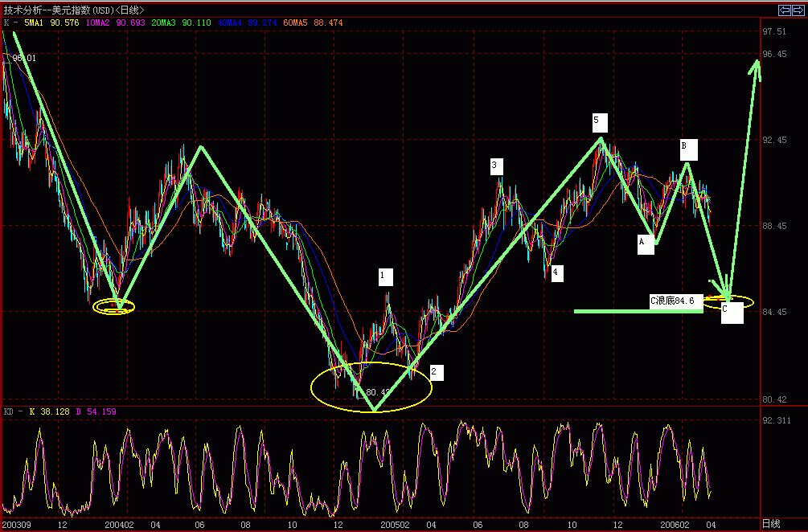Select the 60MA5 indicator label
Viewport: 808px width, 532px height.
(296, 23)
